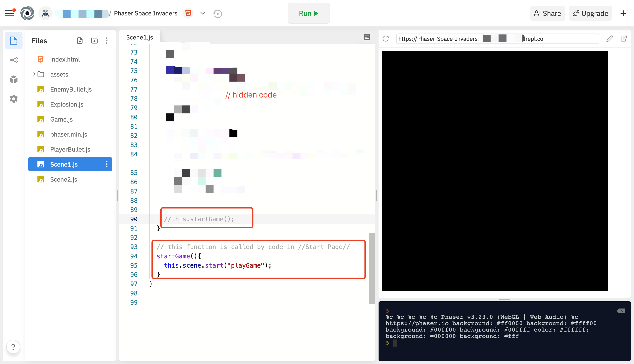Open Scene1.js file options menu
The width and height of the screenshot is (634, 364).
[x=107, y=164]
